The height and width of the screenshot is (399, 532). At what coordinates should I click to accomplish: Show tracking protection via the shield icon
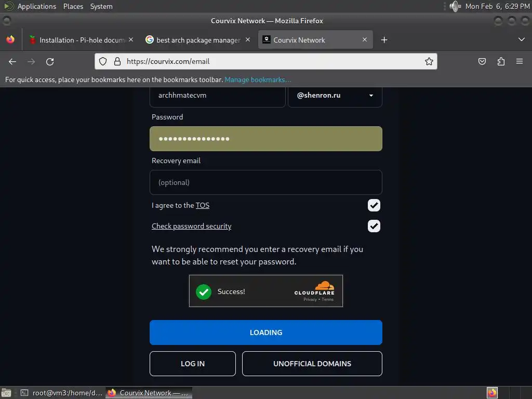tap(103, 61)
